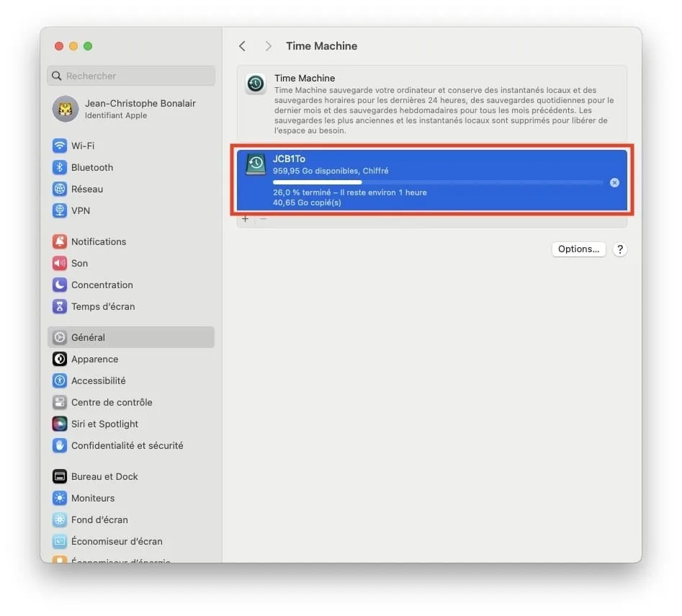Open Wi-Fi settings icon in sidebar

(60, 146)
